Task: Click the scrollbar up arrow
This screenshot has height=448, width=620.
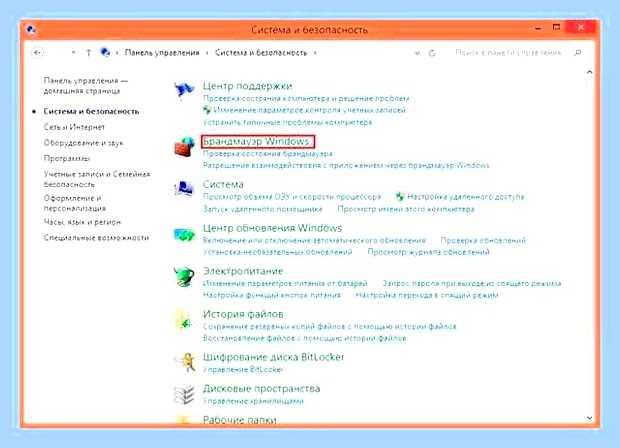Action: (590, 72)
